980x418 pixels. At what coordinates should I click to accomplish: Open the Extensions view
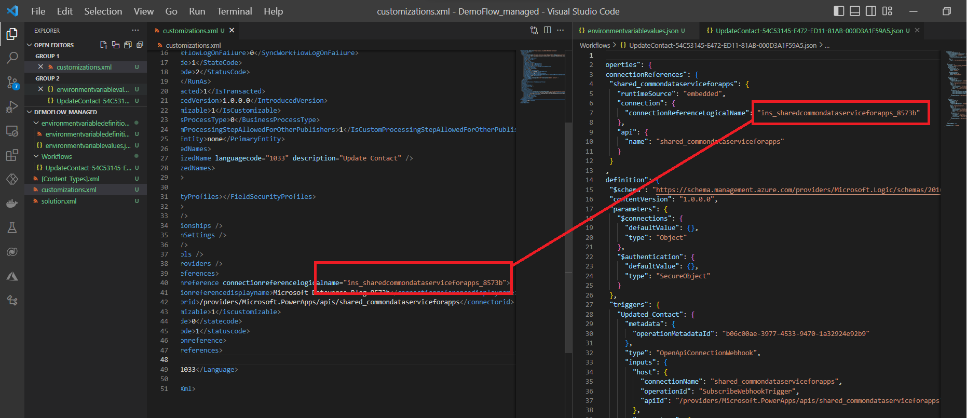12,155
